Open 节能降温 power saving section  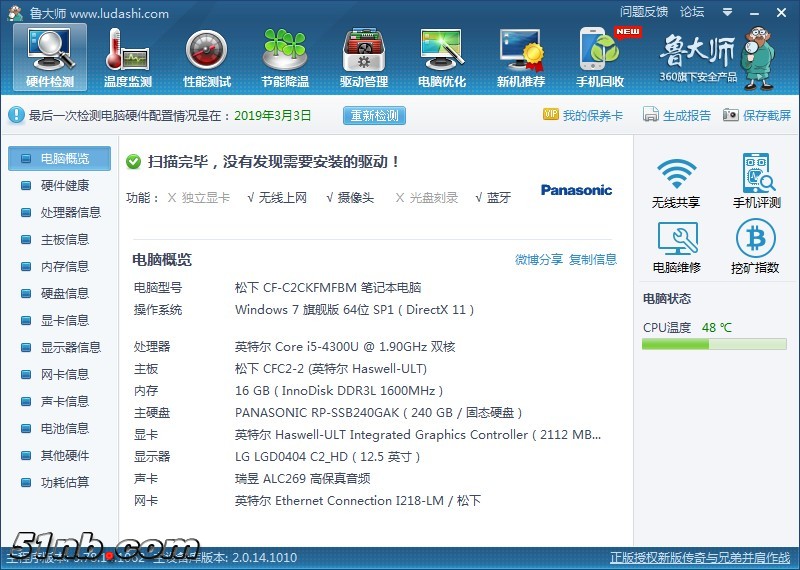285,57
